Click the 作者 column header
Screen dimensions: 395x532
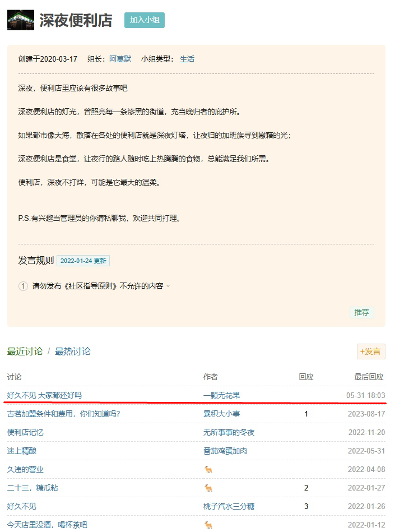[x=211, y=377]
